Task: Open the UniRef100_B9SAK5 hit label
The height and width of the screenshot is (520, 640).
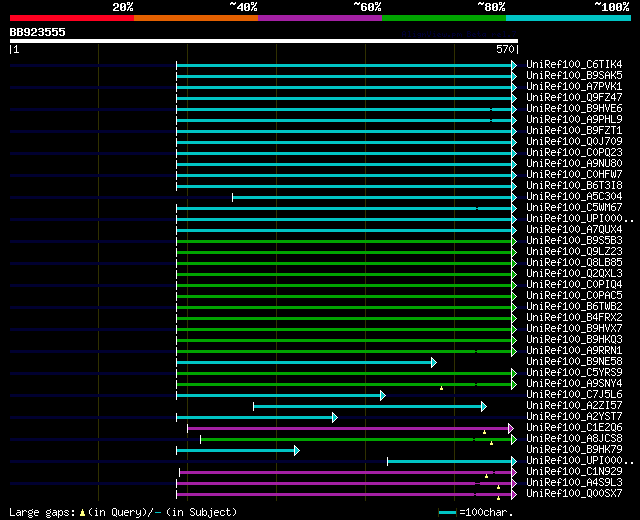Action: click(x=574, y=76)
